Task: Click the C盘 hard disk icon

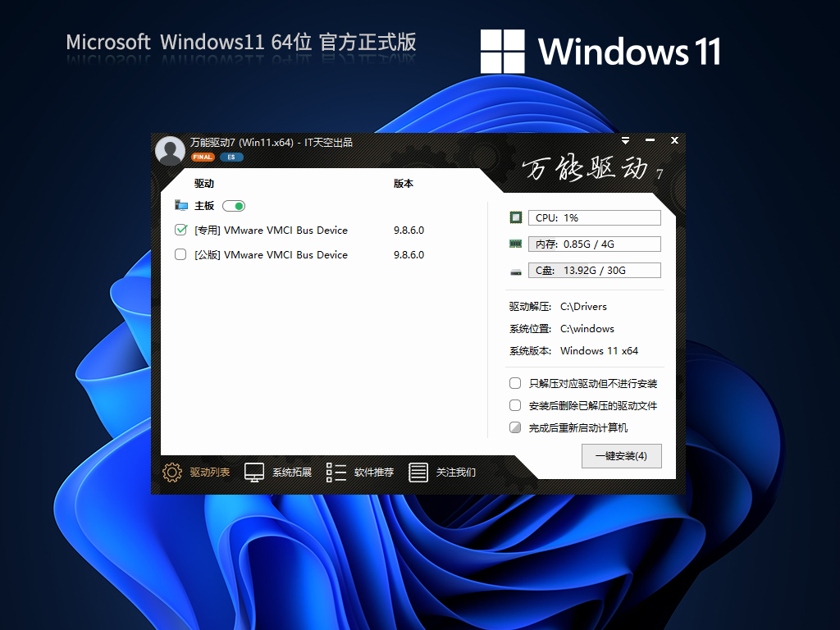Action: click(515, 270)
